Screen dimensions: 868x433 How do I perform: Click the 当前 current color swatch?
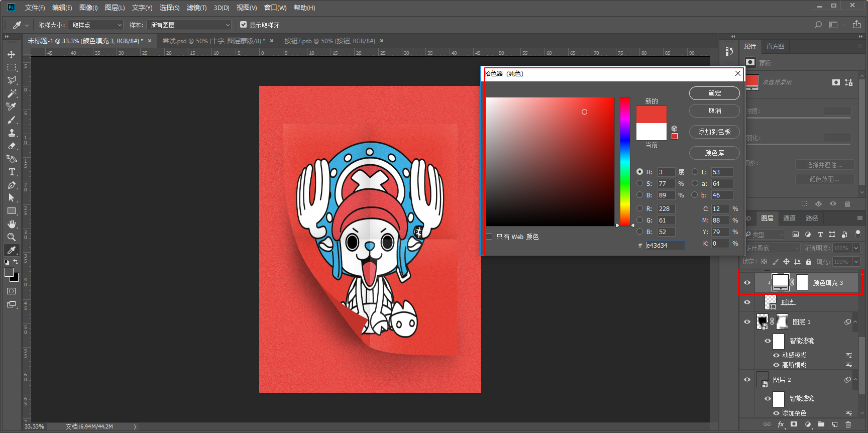click(652, 132)
